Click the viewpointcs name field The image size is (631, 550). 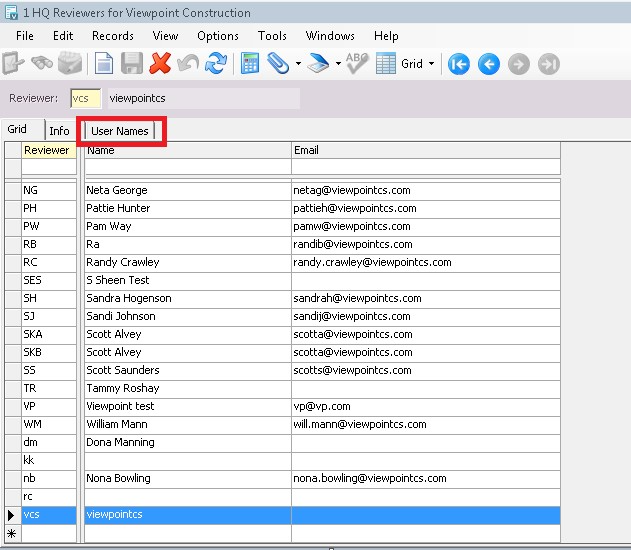(x=203, y=99)
